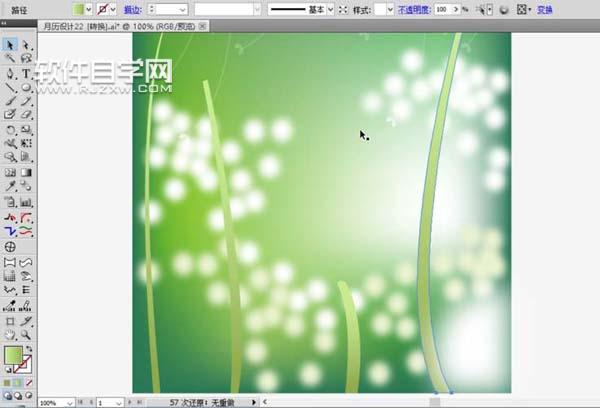Select the Hand tool

tap(10, 335)
